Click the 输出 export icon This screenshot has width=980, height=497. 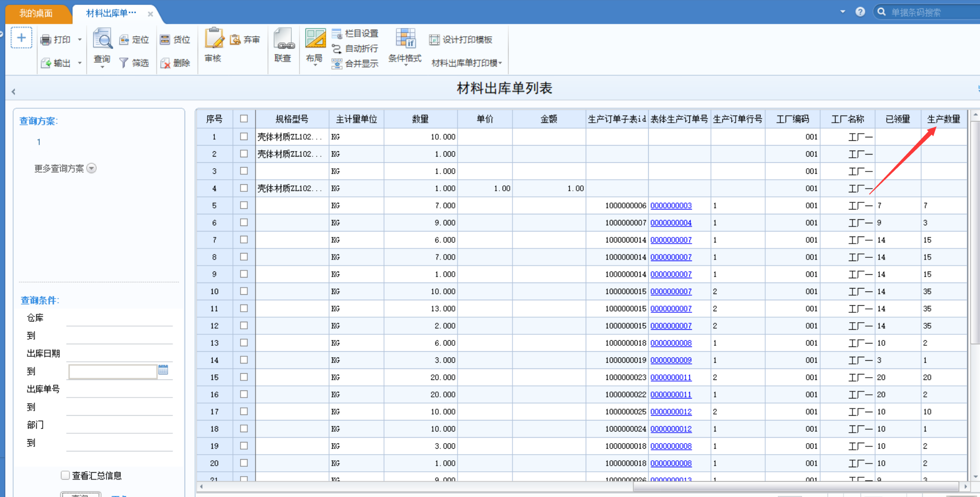[46, 63]
